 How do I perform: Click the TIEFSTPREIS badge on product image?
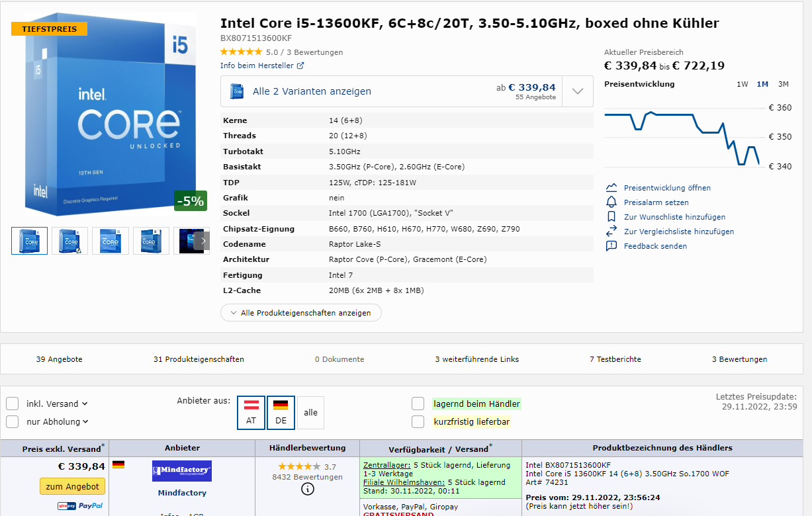49,29
